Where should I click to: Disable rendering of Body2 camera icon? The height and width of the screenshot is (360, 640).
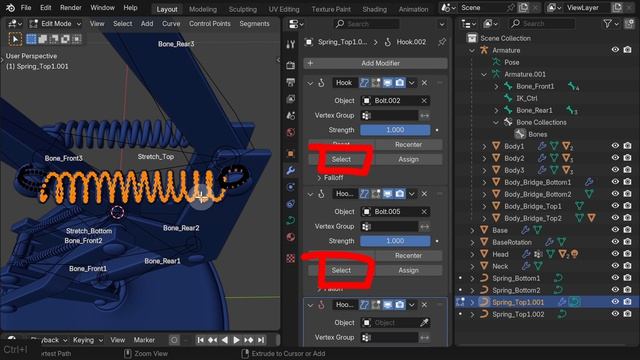627,158
